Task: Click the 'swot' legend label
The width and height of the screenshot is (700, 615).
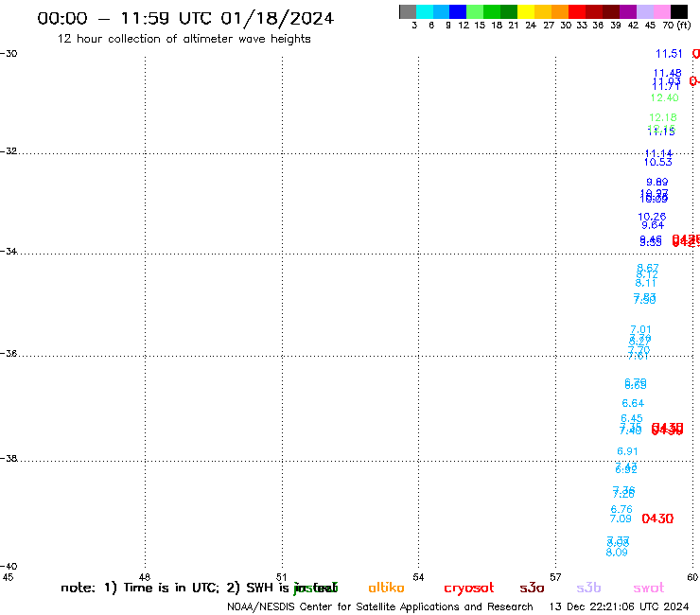Action: 649,589
